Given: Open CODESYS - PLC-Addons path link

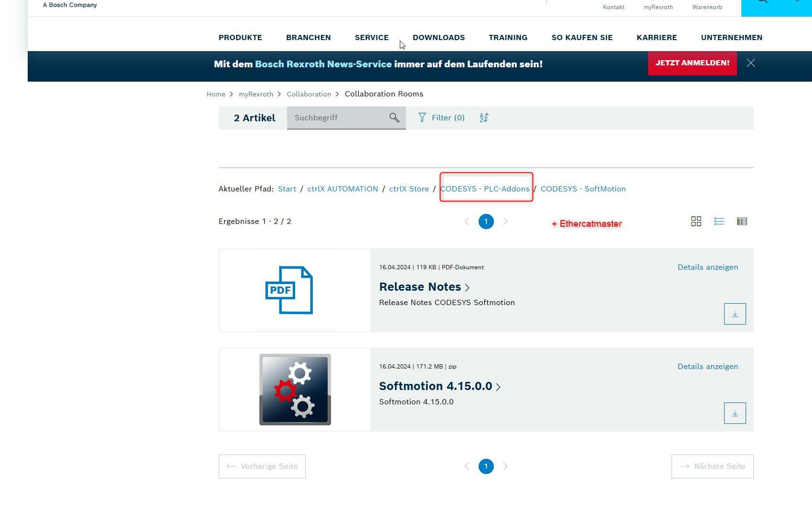Looking at the screenshot, I should tap(485, 189).
